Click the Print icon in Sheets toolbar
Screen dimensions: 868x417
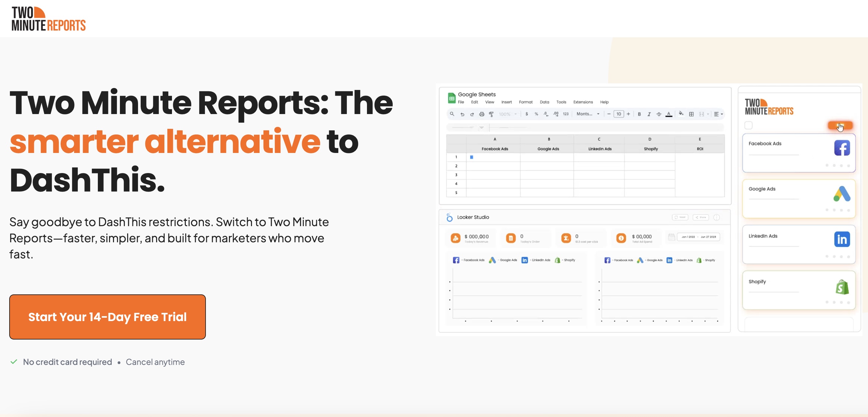[x=482, y=114]
